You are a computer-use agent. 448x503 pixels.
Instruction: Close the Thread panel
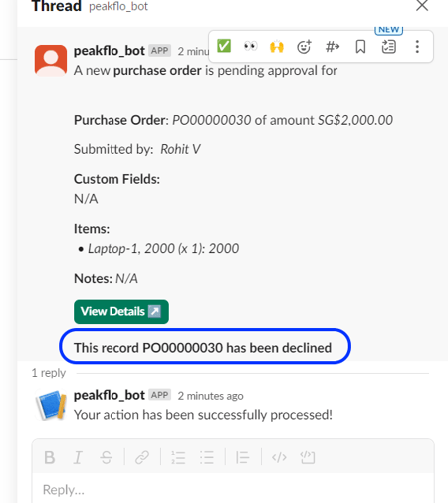pyautogui.click(x=422, y=5)
